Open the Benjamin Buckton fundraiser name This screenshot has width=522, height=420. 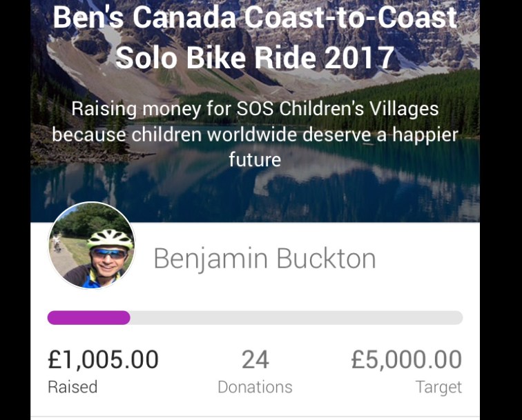click(x=264, y=259)
